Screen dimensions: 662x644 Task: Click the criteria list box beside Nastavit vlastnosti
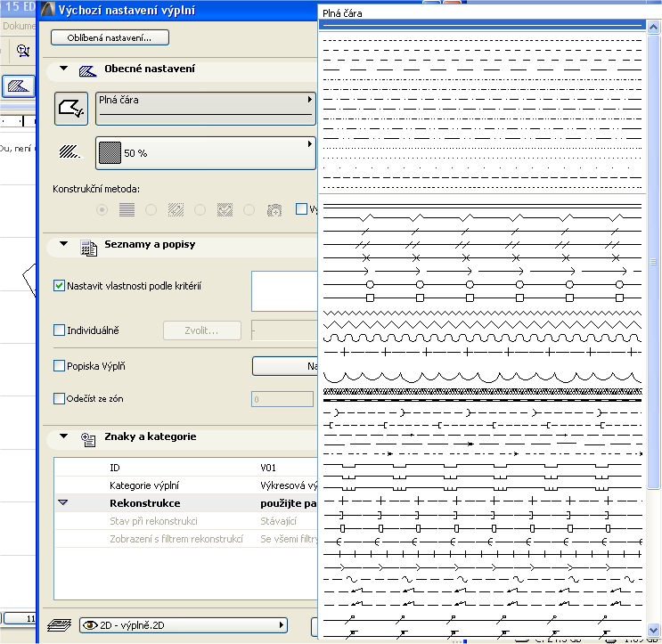click(x=284, y=291)
